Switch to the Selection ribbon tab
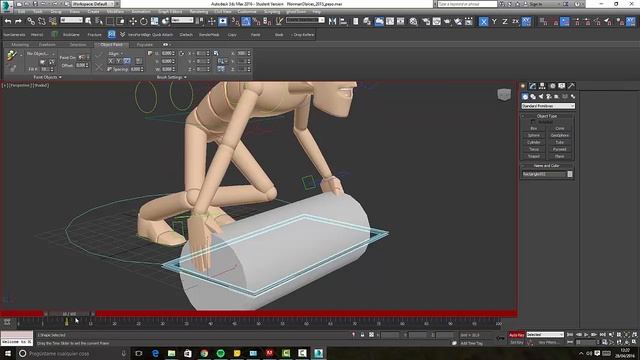Viewport: 640px width, 360px height. click(78, 44)
